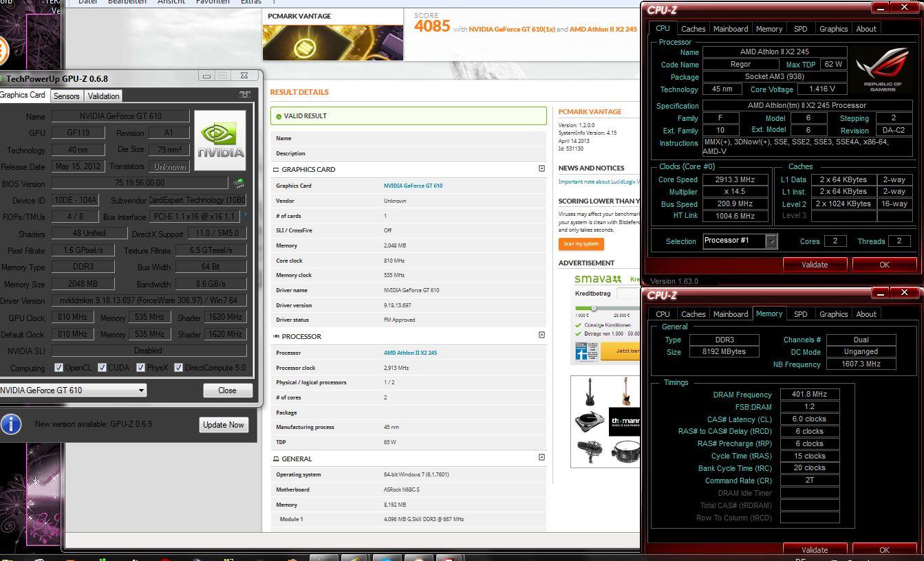Click the Update Now button in GPU-Z
Screen dimensions: 924x561
click(x=223, y=424)
